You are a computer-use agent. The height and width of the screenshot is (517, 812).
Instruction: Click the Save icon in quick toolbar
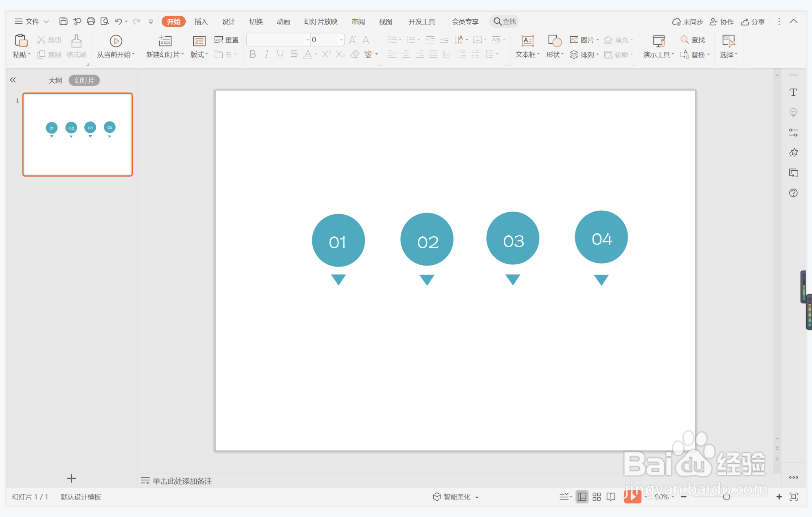pyautogui.click(x=63, y=21)
